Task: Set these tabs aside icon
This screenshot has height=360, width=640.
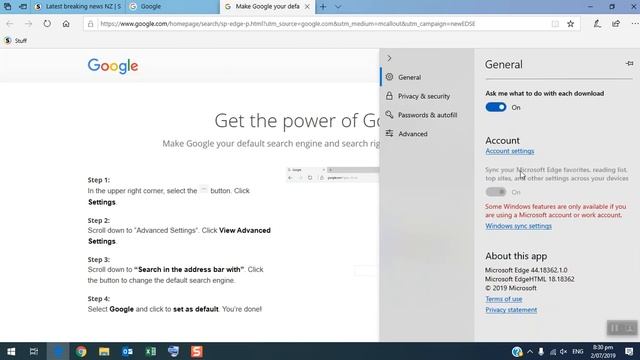Action: click(x=23, y=7)
